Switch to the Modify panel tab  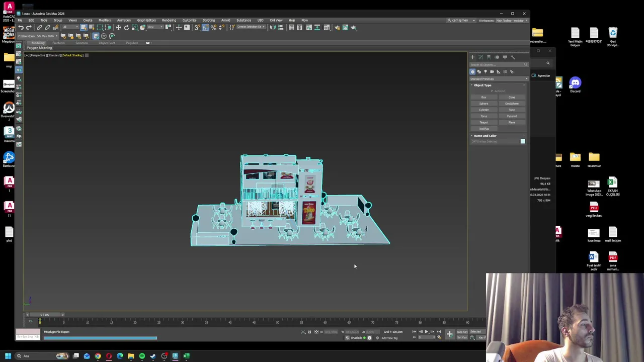pos(480,57)
